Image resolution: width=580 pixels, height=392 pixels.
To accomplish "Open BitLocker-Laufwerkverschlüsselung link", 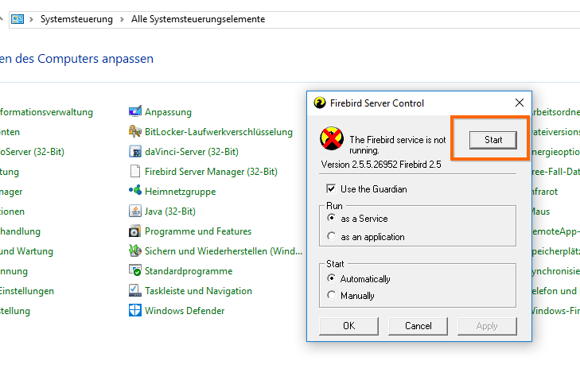I will pyautogui.click(x=219, y=132).
